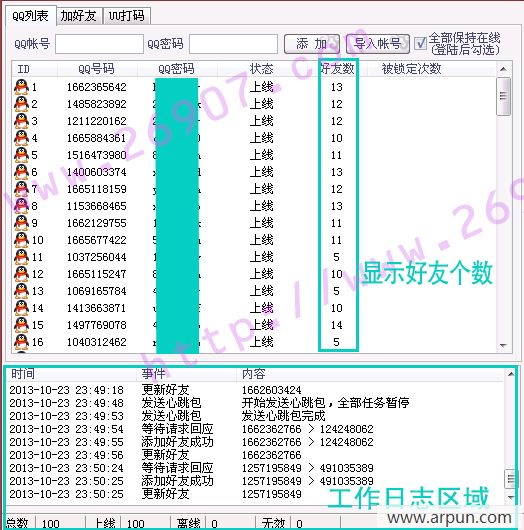
Task: Click the log panel scroll-down arrow
Action: pos(510,497)
